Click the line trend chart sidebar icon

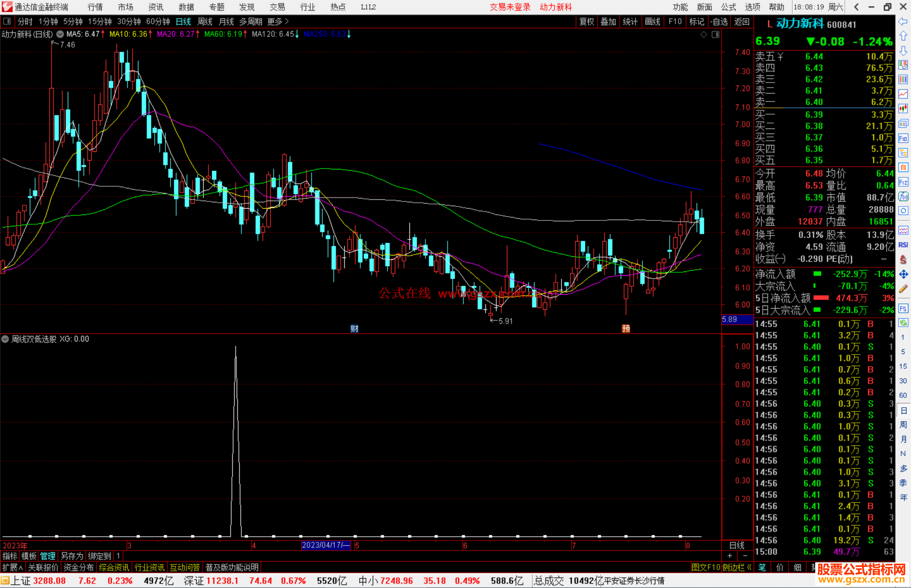[x=903, y=94]
